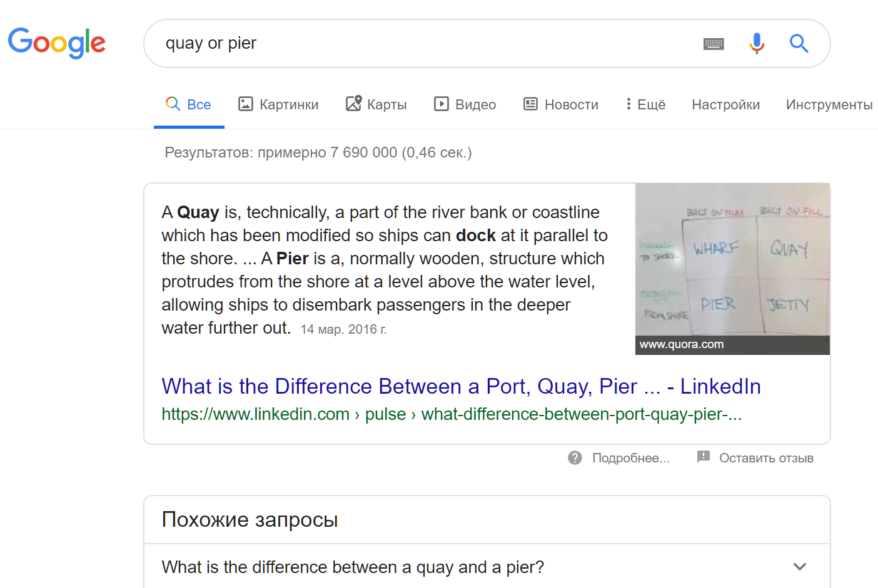
Task: Click the blue search magnifier button
Action: click(x=799, y=43)
